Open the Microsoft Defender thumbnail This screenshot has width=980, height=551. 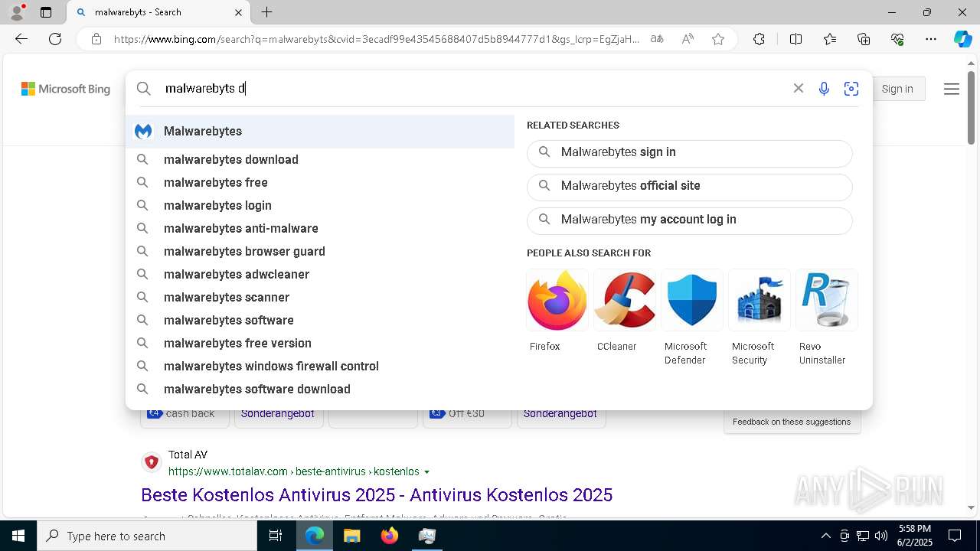tap(692, 300)
